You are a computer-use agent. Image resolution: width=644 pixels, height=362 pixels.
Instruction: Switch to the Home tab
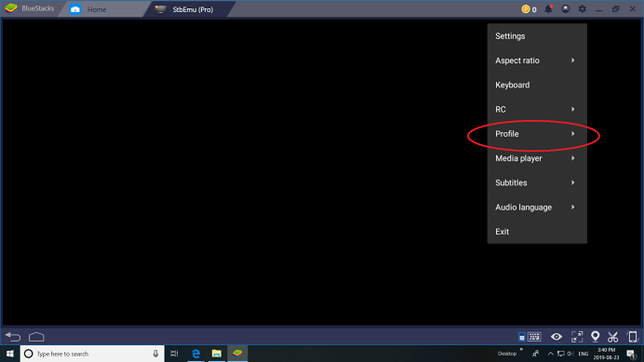[97, 9]
